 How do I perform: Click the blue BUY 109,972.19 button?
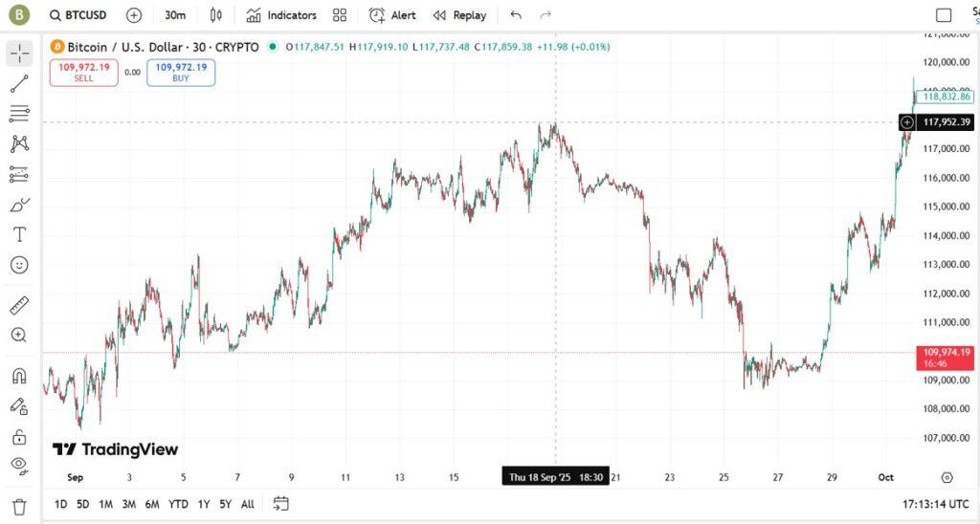tap(181, 73)
